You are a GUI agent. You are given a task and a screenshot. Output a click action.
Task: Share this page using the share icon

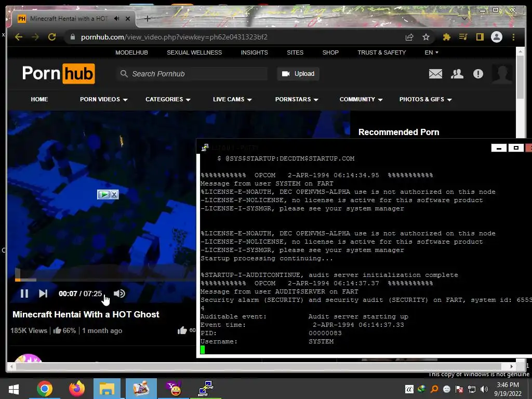tap(409, 37)
